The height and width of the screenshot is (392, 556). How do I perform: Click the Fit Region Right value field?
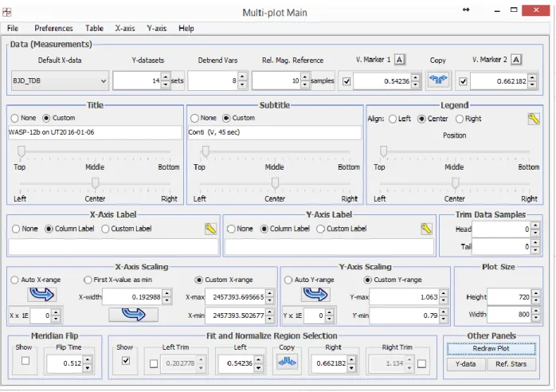click(x=329, y=363)
